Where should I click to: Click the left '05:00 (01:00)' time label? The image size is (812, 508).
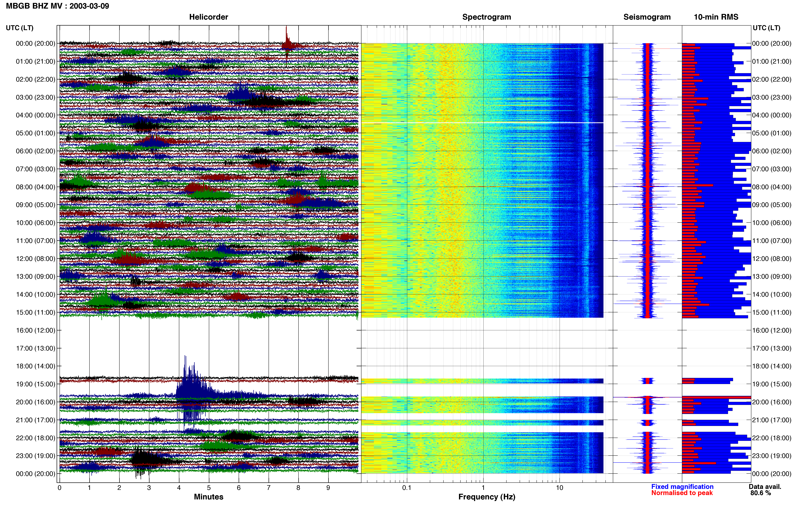tap(36, 133)
